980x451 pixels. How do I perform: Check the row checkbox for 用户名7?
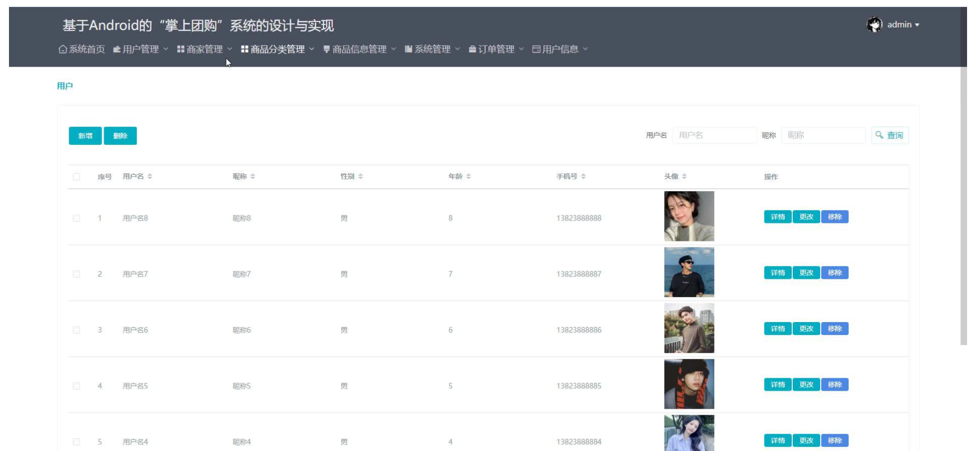[x=76, y=274]
